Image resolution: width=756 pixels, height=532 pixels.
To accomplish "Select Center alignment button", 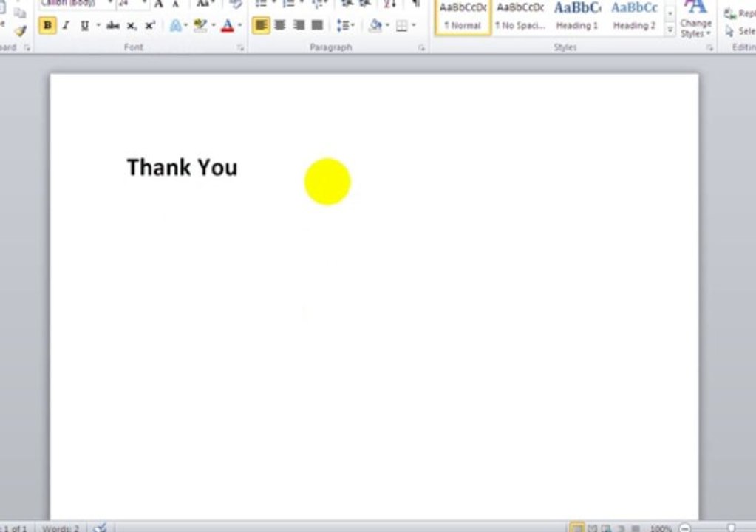I will 279,25.
